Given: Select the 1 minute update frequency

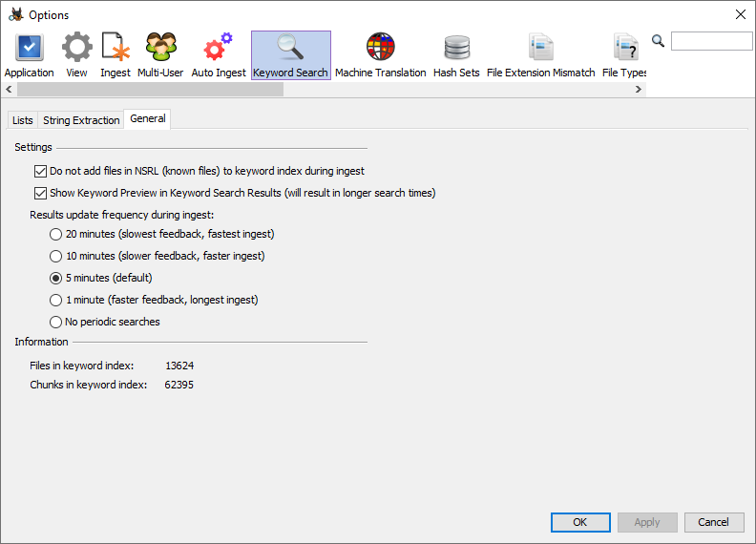Looking at the screenshot, I should point(56,300).
